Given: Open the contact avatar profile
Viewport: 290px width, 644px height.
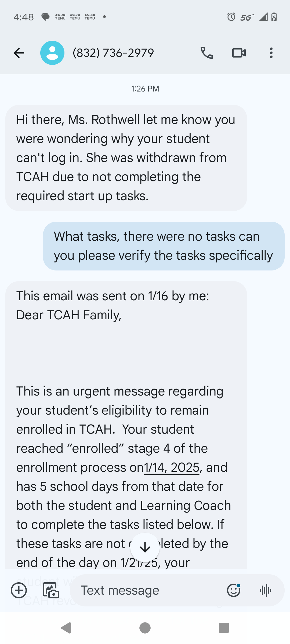Looking at the screenshot, I should tap(52, 53).
